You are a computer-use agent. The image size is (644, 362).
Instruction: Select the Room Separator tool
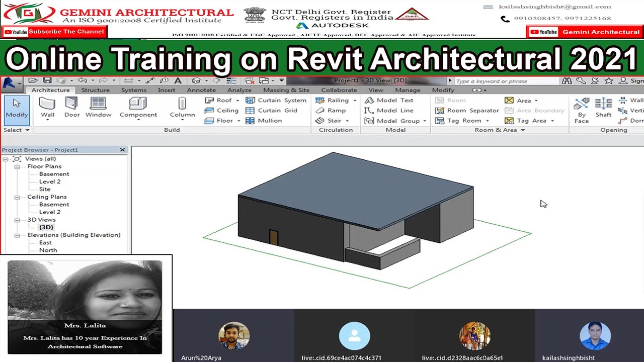click(x=467, y=110)
